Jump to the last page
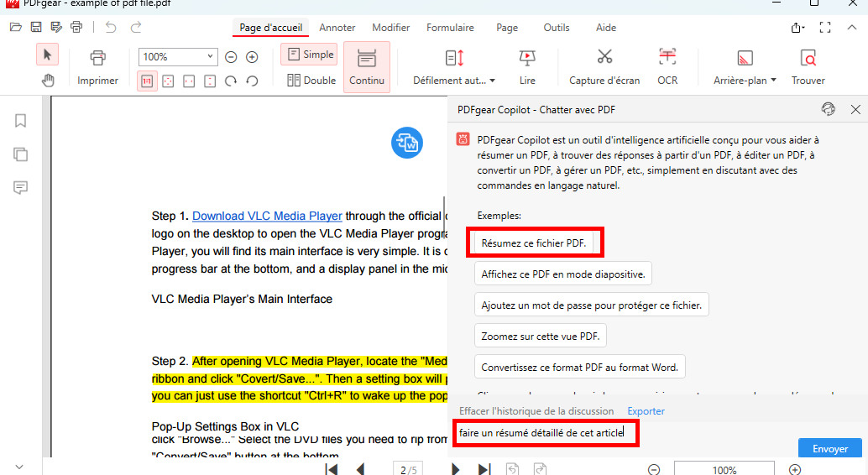Image resolution: width=868 pixels, height=475 pixels. [x=484, y=469]
